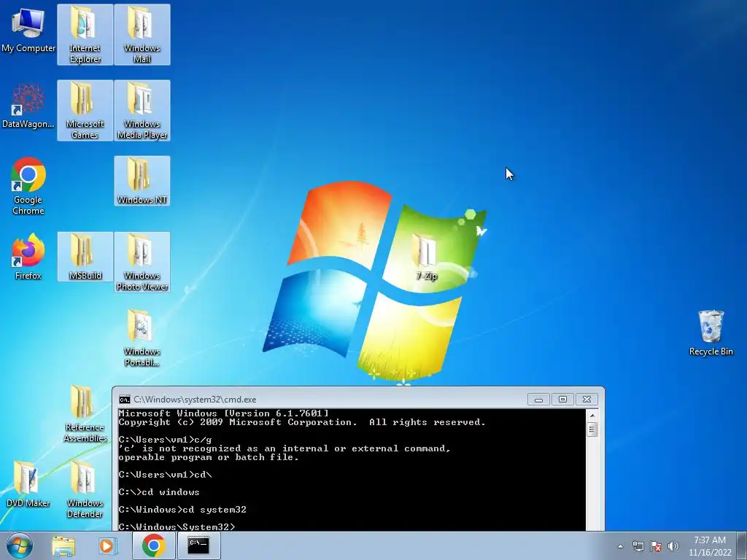Click the Firefox desktop shortcut
Screen dimensions: 747x560
click(x=28, y=256)
